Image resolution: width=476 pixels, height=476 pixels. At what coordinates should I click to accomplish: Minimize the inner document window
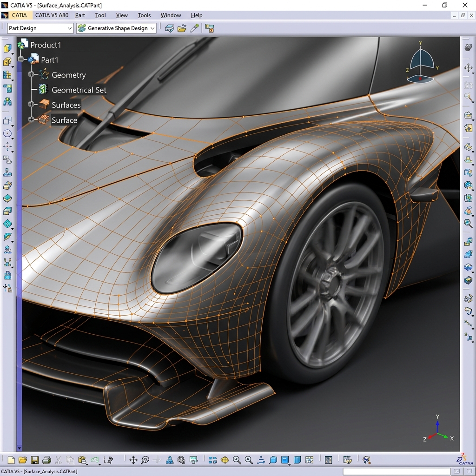(x=454, y=15)
